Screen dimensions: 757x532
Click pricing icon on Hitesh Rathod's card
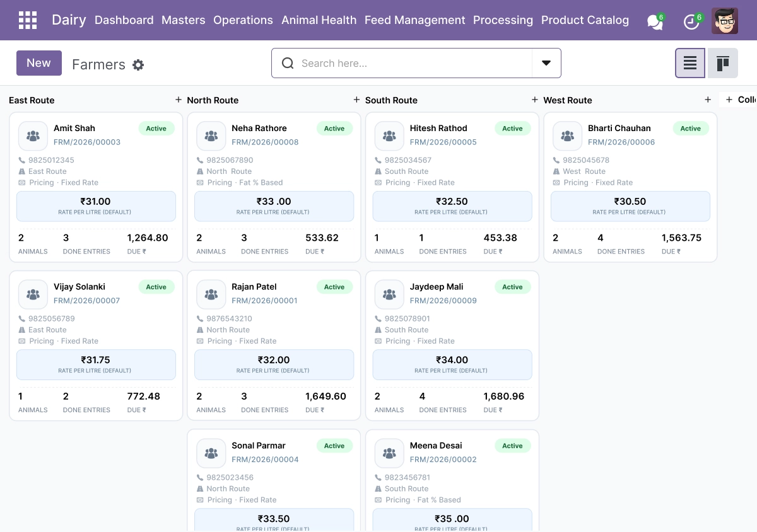coord(378,183)
